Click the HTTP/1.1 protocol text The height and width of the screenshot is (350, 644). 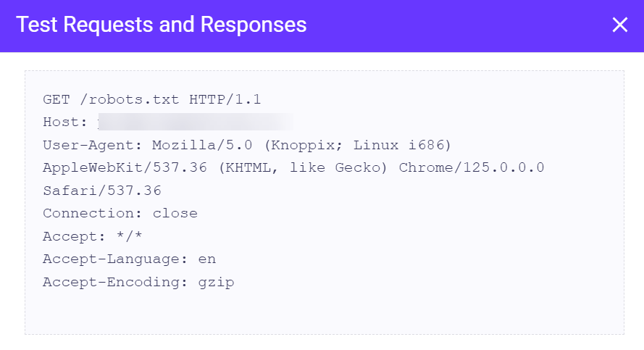[x=225, y=99]
